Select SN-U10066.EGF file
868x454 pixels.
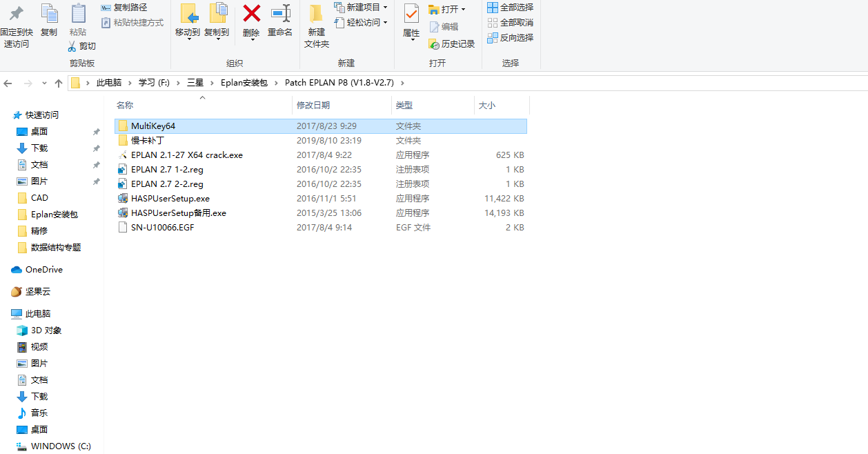(x=321, y=228)
